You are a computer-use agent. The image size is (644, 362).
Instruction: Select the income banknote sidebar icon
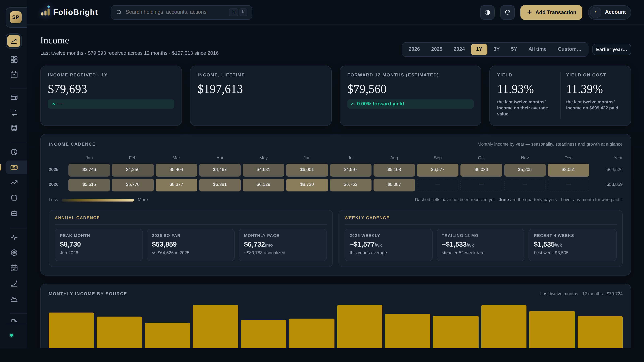tap(14, 167)
